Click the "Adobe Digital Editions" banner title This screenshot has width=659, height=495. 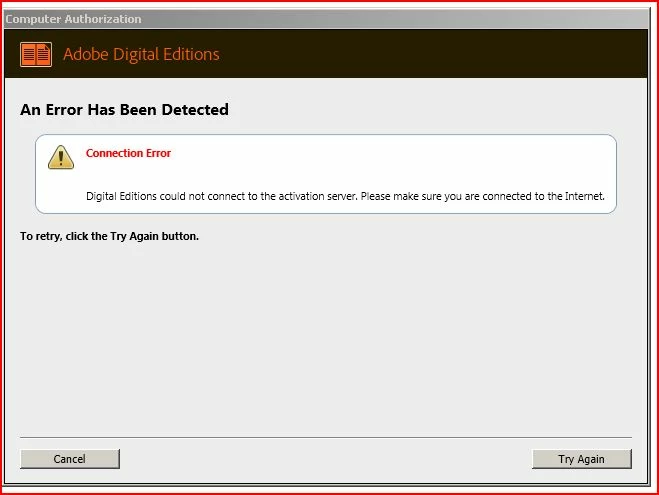point(141,54)
